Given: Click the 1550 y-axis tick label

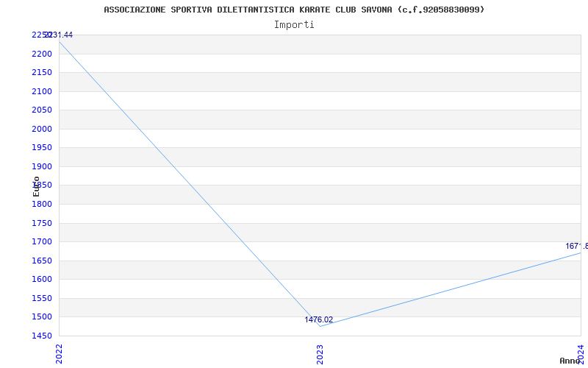Looking at the screenshot, I should point(42,299).
